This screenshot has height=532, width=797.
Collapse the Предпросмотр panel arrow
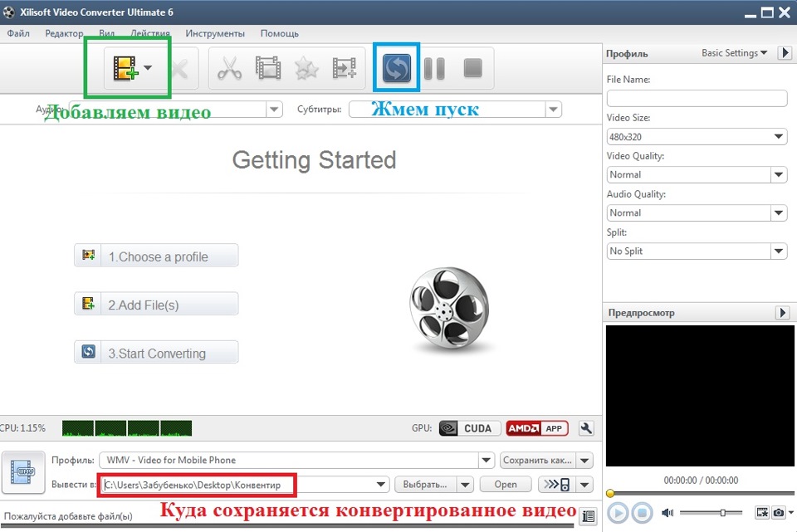[783, 313]
